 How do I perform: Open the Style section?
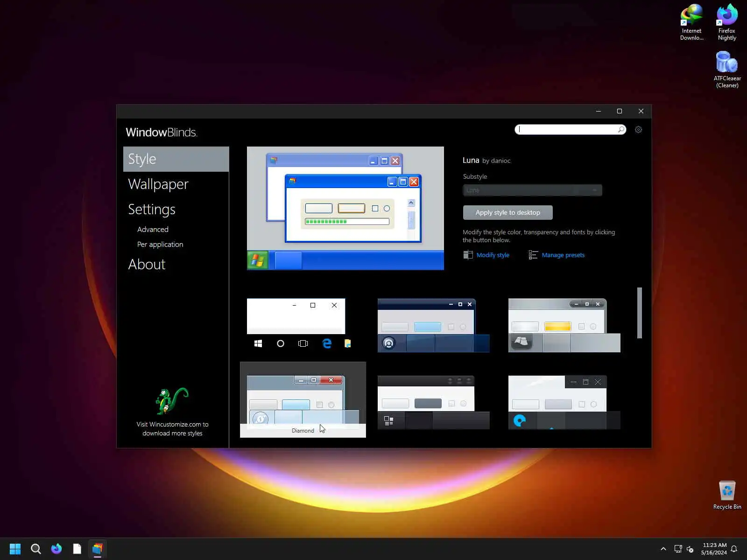176,159
